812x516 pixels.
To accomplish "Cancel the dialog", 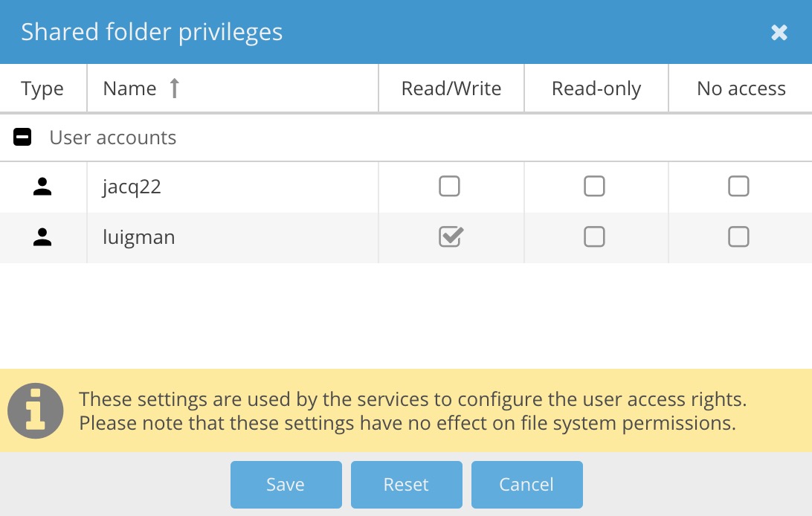I will [526, 485].
